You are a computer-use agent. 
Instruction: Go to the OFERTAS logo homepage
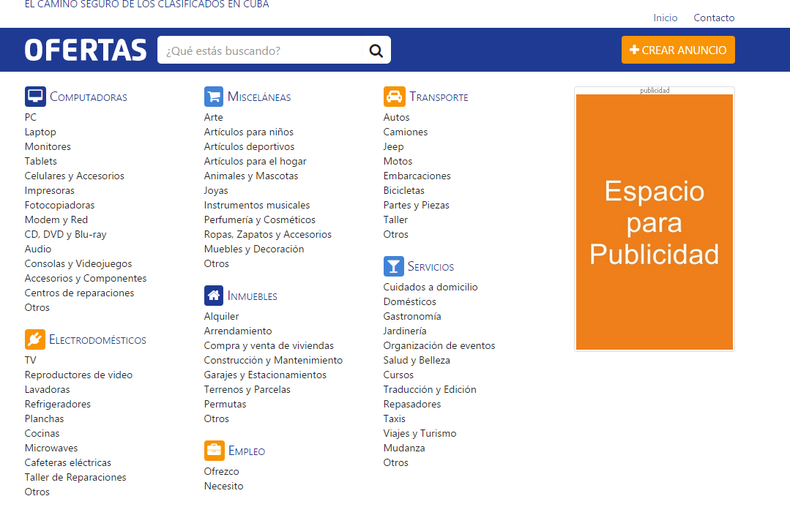[85, 50]
